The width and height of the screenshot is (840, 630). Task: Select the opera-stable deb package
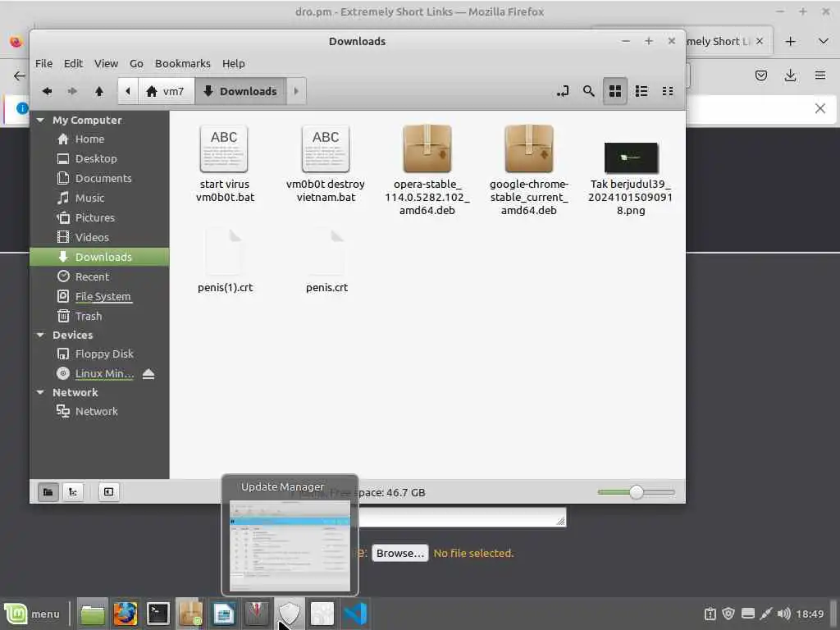pyautogui.click(x=427, y=170)
